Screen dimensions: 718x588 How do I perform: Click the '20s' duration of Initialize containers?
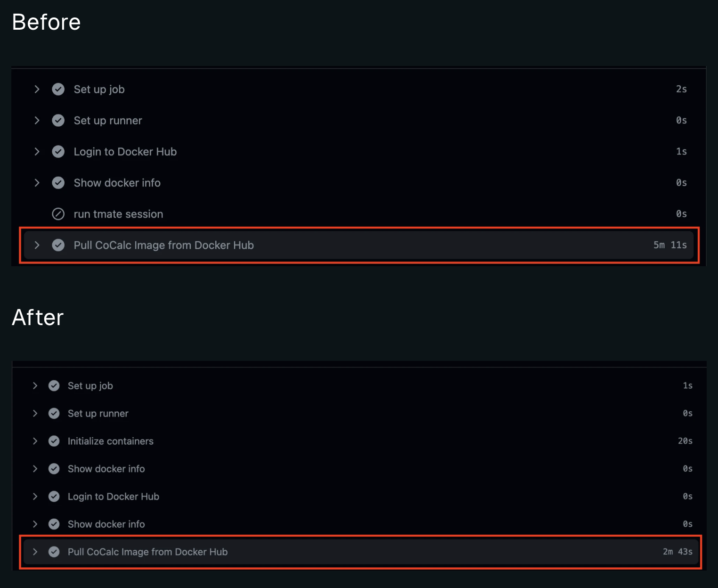[685, 441]
